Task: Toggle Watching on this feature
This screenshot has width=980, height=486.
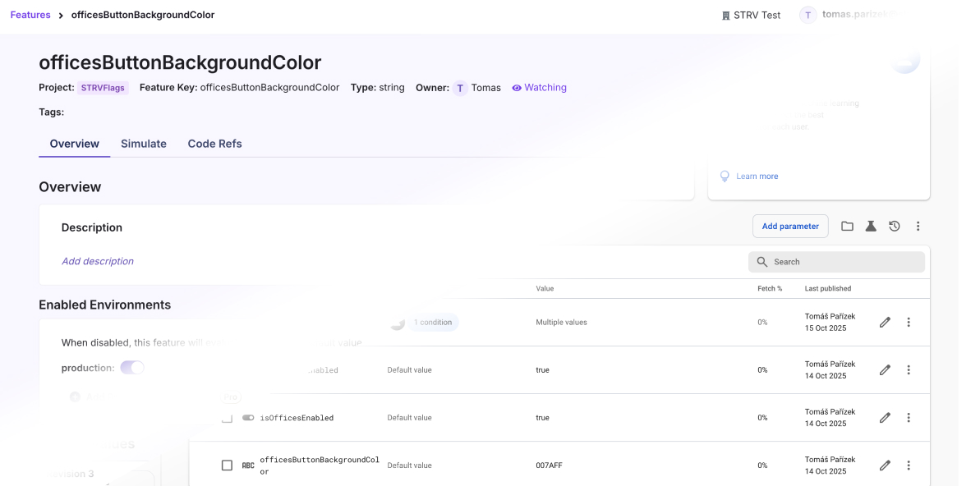Action: [539, 88]
